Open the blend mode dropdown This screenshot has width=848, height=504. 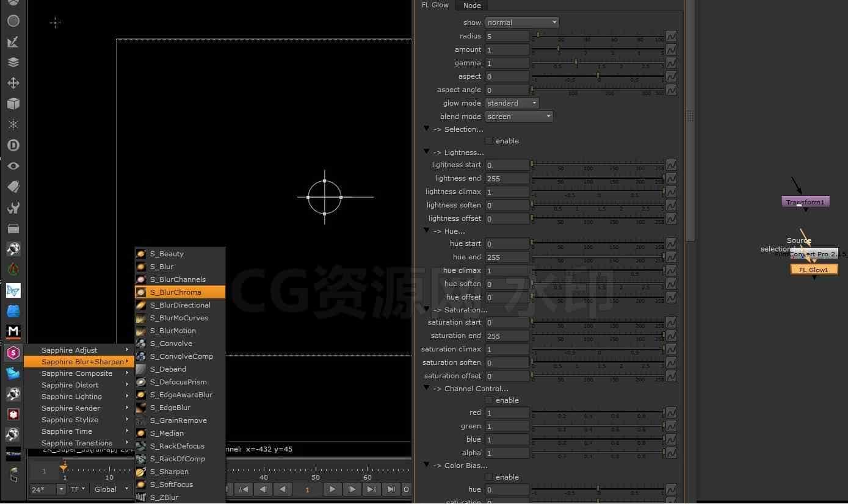tap(519, 117)
